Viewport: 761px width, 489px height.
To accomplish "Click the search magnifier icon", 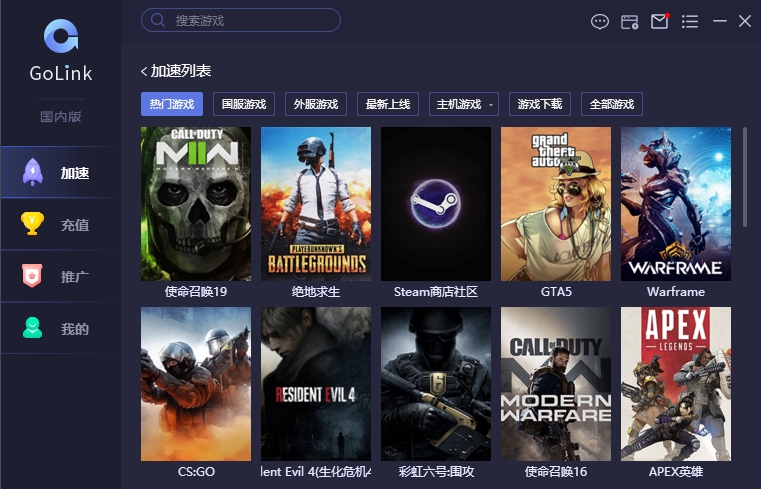I will click(x=157, y=20).
